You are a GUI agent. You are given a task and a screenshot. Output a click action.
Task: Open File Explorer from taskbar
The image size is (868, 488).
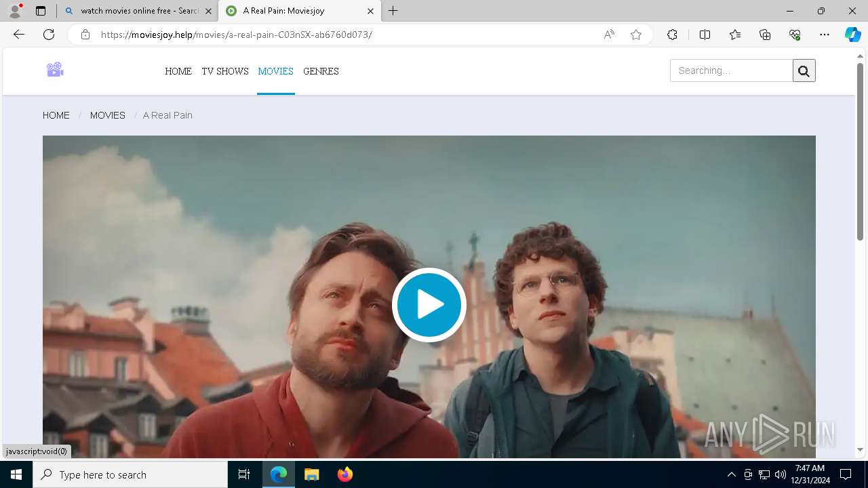tap(311, 474)
